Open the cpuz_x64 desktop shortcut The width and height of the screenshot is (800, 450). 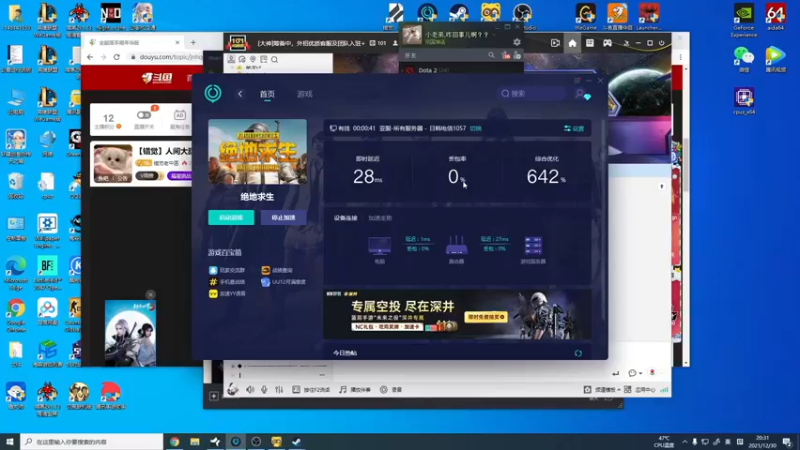click(x=744, y=101)
